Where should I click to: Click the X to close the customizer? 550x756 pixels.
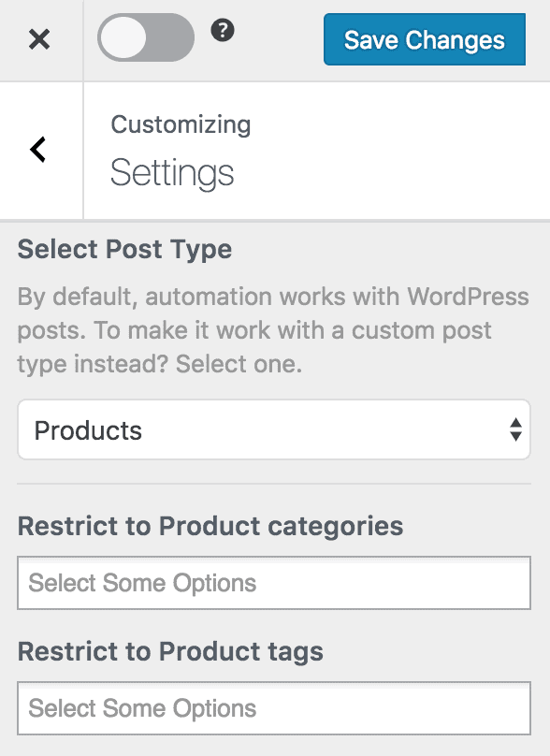coord(40,39)
